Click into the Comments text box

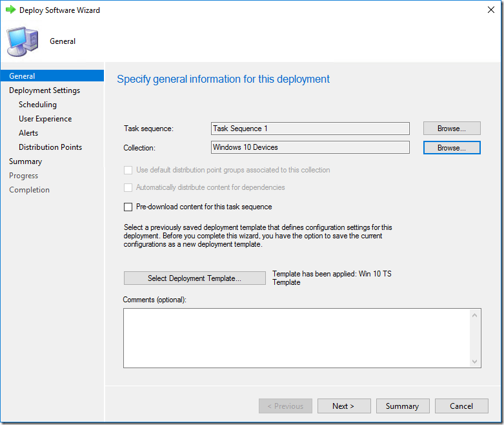click(x=297, y=338)
